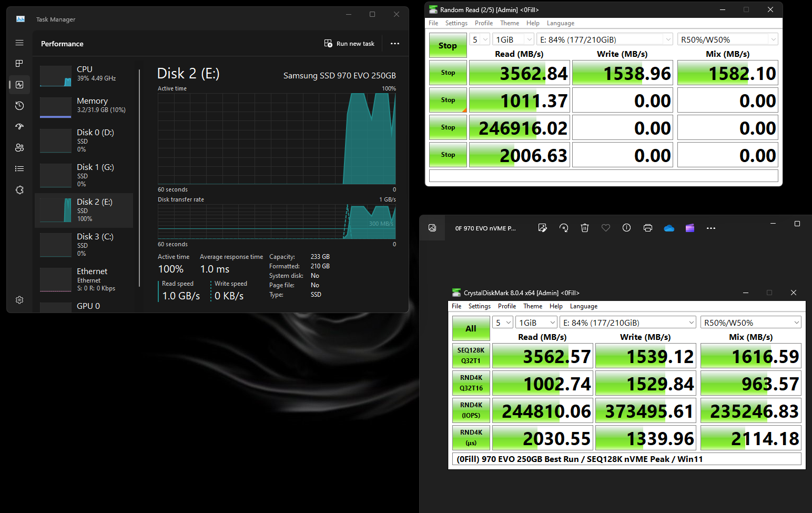Select GPU 0 in the performance list

(84, 306)
